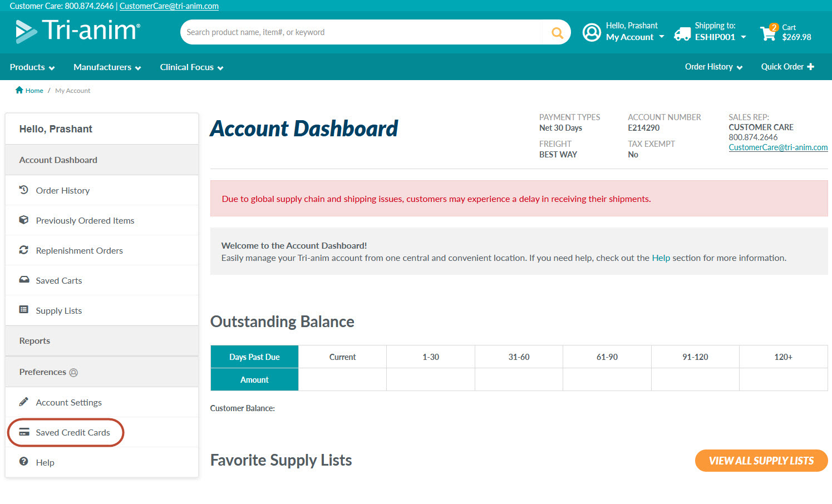Click the 120+ days past due column
The height and width of the screenshot is (504, 832).
784,357
